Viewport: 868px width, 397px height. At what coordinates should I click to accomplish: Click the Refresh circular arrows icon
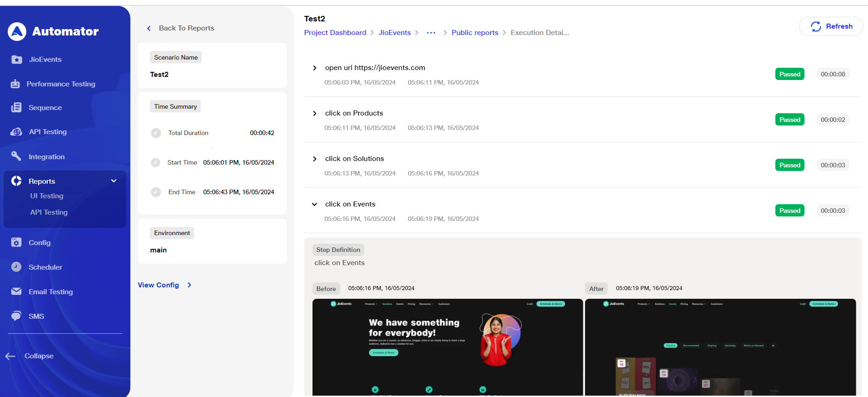point(816,26)
